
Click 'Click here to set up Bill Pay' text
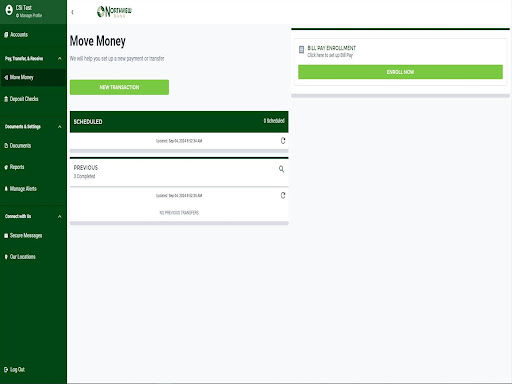pos(330,55)
